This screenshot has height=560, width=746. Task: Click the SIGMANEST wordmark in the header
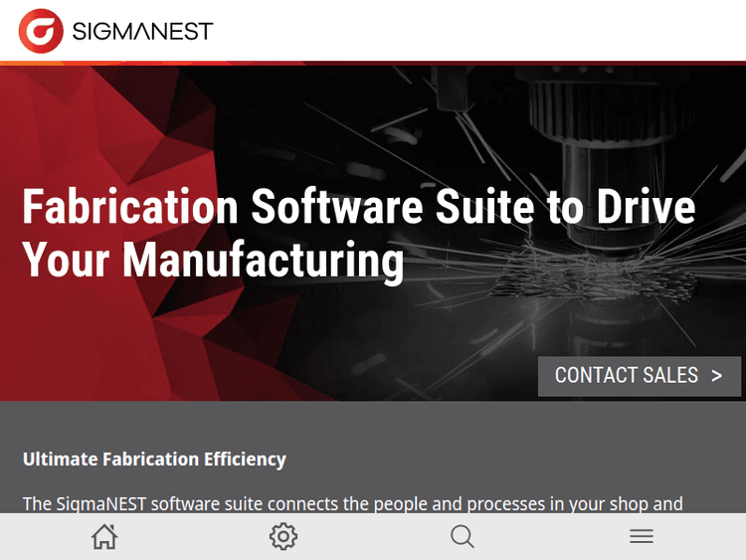[x=142, y=31]
